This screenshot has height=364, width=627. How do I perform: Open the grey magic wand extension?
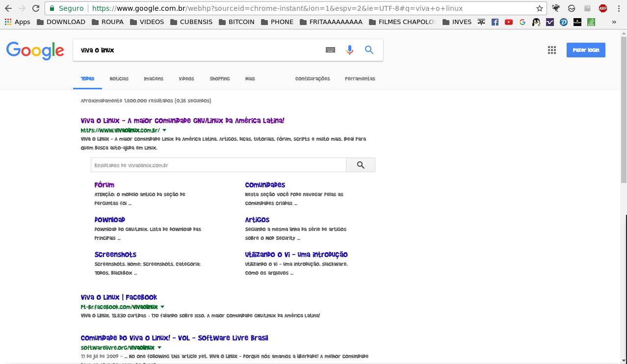click(x=587, y=8)
